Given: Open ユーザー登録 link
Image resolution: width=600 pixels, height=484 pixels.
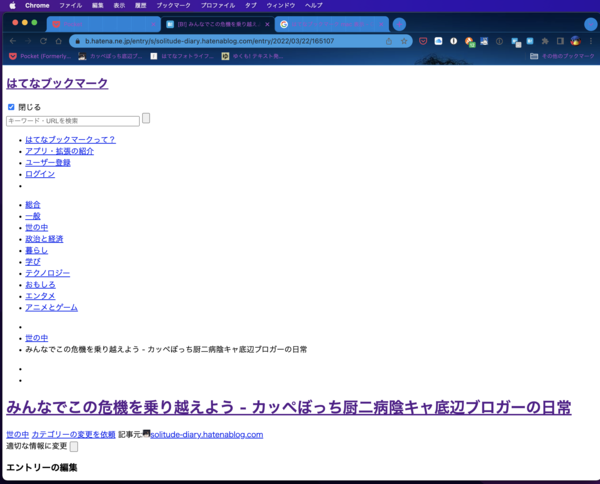Looking at the screenshot, I should (x=48, y=163).
